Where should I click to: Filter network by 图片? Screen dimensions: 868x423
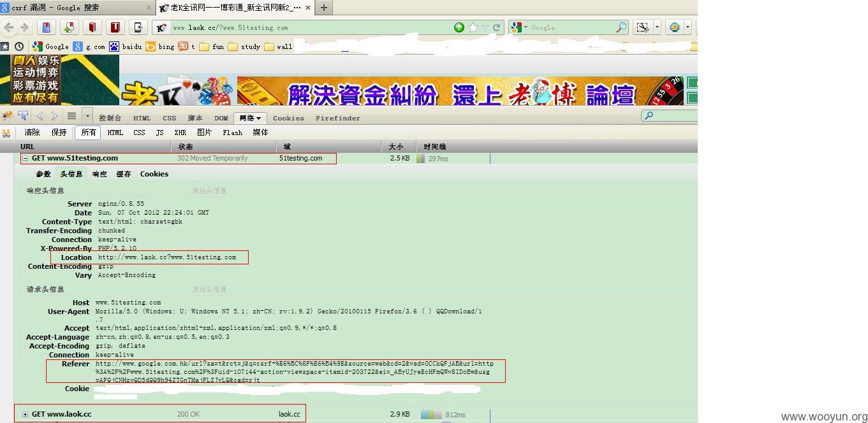click(204, 133)
